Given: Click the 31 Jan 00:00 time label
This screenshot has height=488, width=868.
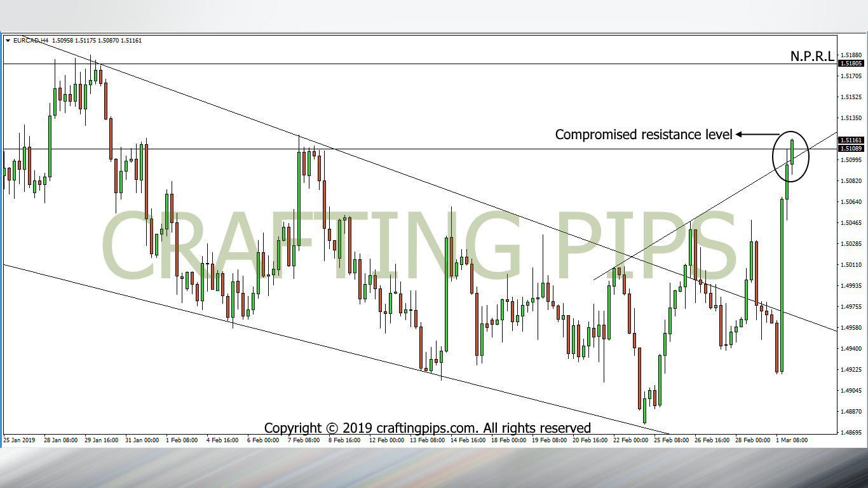Looking at the screenshot, I should pos(142,440).
